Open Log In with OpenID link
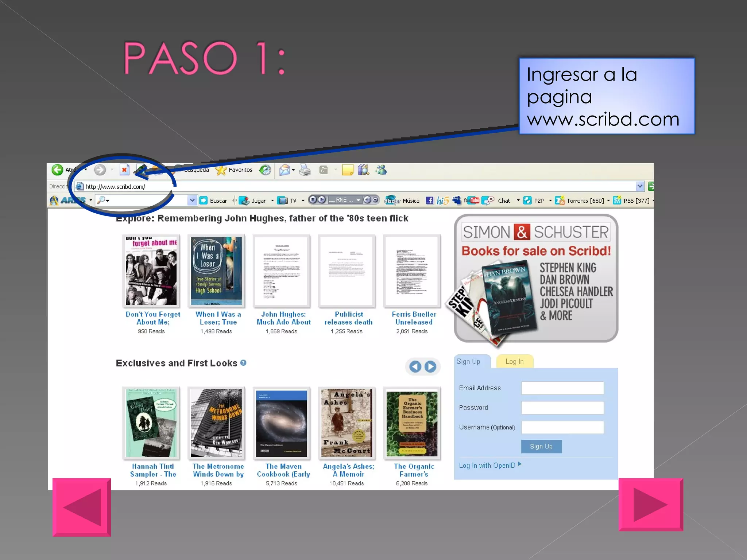This screenshot has height=560, width=747. [487, 465]
